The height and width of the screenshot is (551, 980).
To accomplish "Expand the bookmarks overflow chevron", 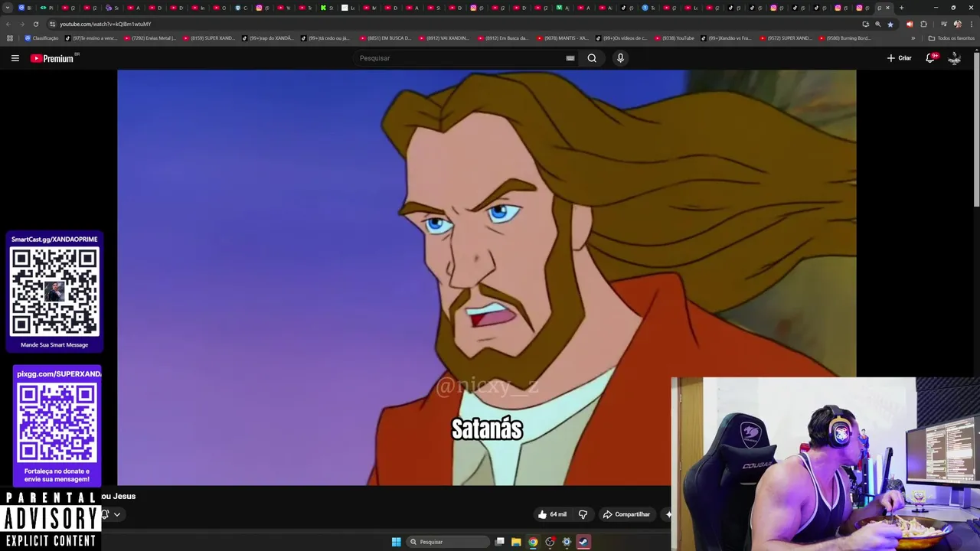I will pos(913,38).
